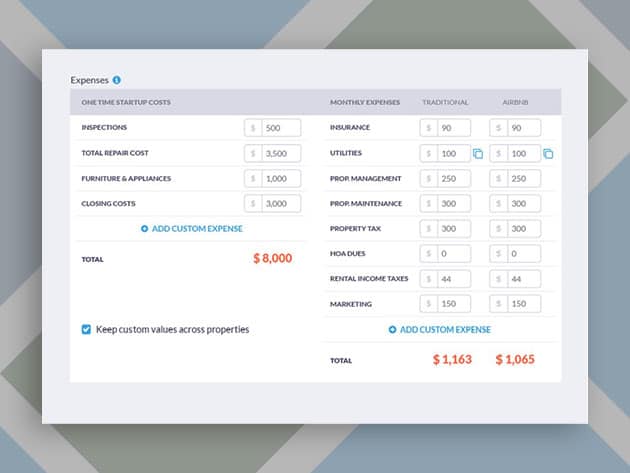Edit the Total Repair Cost field
Viewport: 630px width, 473px height.
[x=281, y=153]
